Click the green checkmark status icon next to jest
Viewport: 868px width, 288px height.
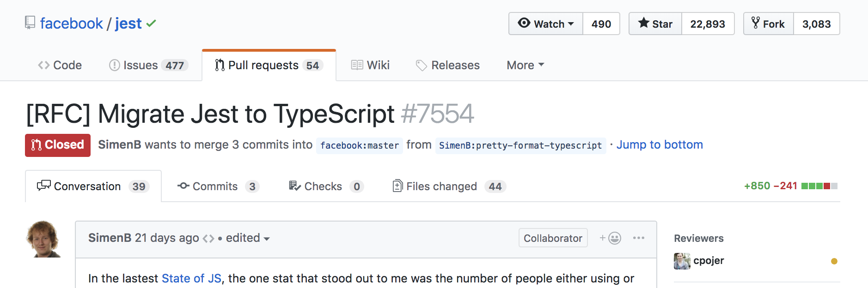point(151,23)
